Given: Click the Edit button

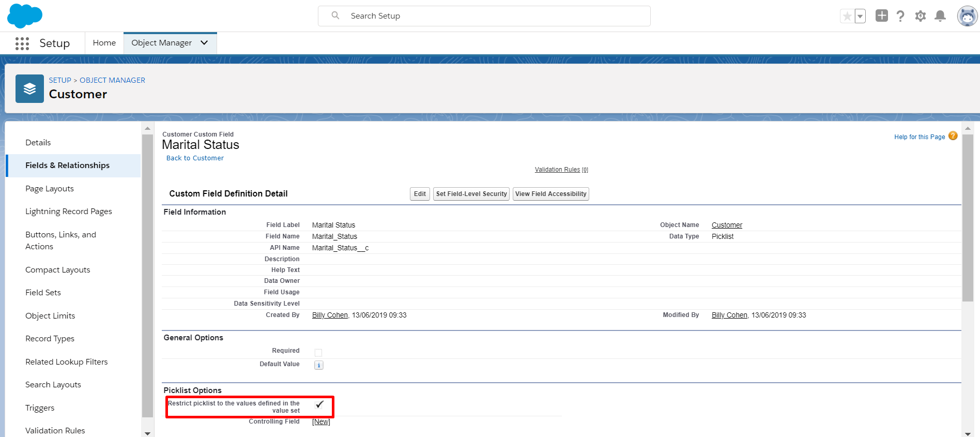Looking at the screenshot, I should 420,194.
